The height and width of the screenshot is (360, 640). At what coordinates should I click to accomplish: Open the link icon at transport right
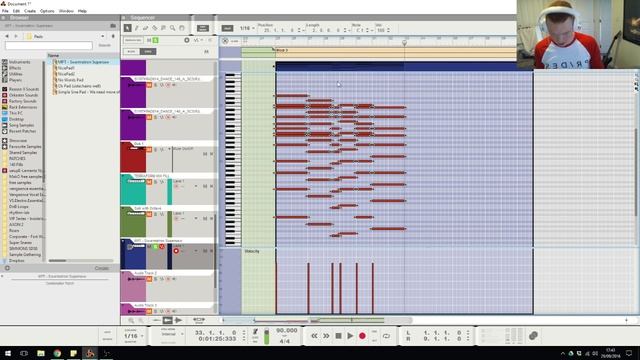[533, 336]
